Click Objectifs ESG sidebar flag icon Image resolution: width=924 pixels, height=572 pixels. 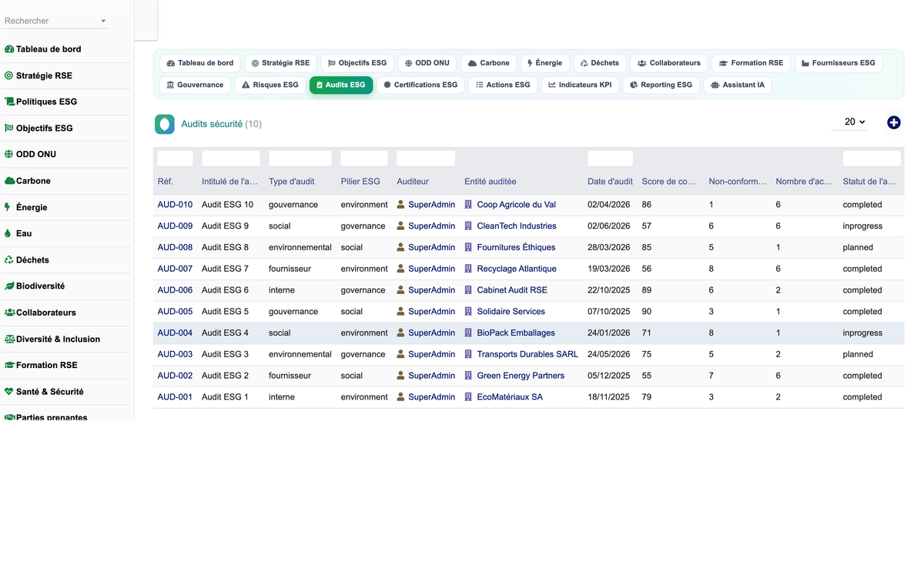[x=9, y=128]
